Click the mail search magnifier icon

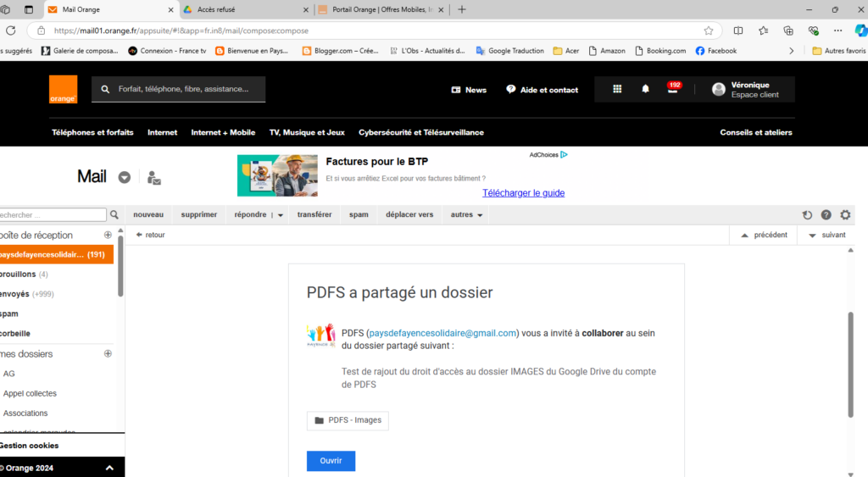tap(114, 215)
